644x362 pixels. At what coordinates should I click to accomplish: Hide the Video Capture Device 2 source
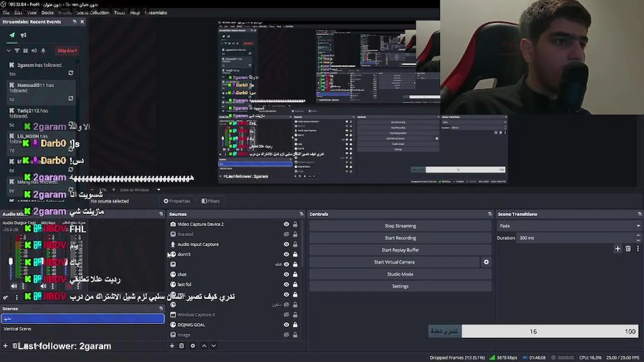(286, 224)
